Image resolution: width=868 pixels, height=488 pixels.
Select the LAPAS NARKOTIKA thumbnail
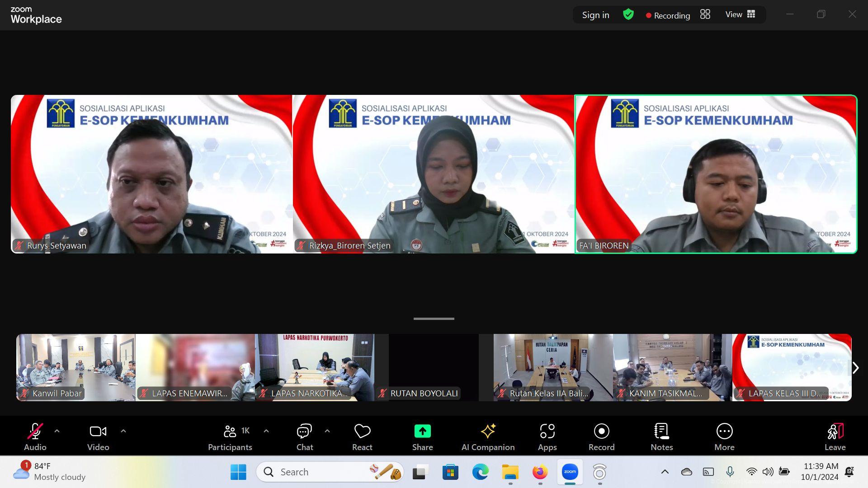tap(314, 367)
